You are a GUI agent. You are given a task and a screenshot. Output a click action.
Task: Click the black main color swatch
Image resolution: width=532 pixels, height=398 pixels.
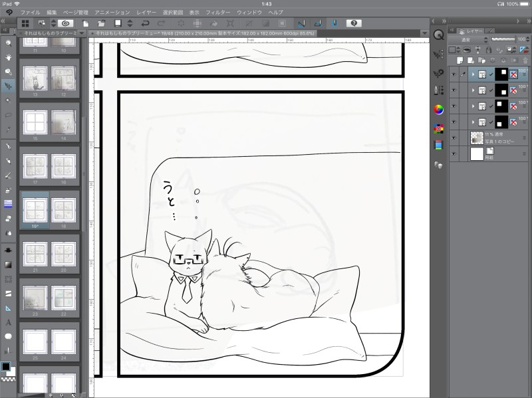pos(6,367)
